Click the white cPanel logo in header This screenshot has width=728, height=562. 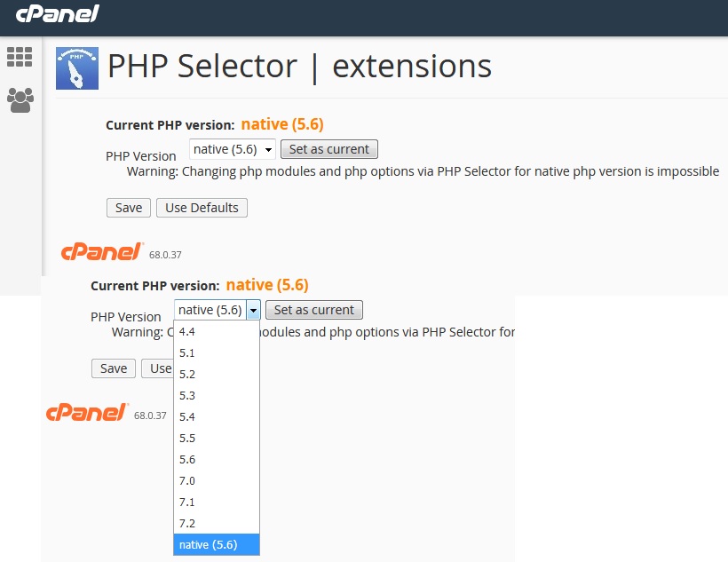[58, 13]
